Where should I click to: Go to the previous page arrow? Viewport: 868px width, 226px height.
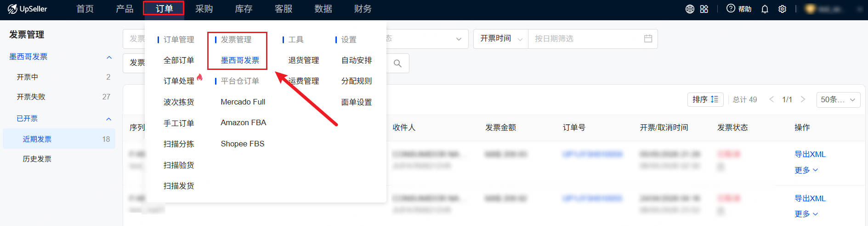(772, 99)
